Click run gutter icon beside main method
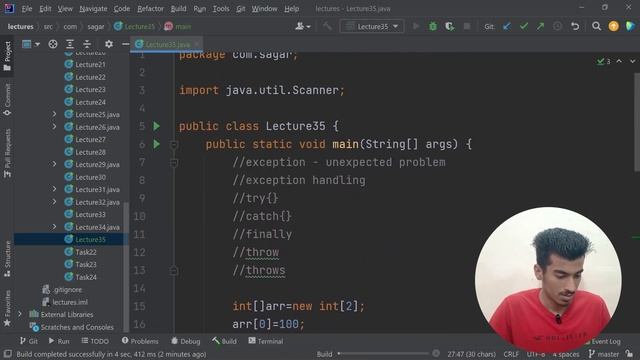The image size is (640, 360). (x=157, y=144)
